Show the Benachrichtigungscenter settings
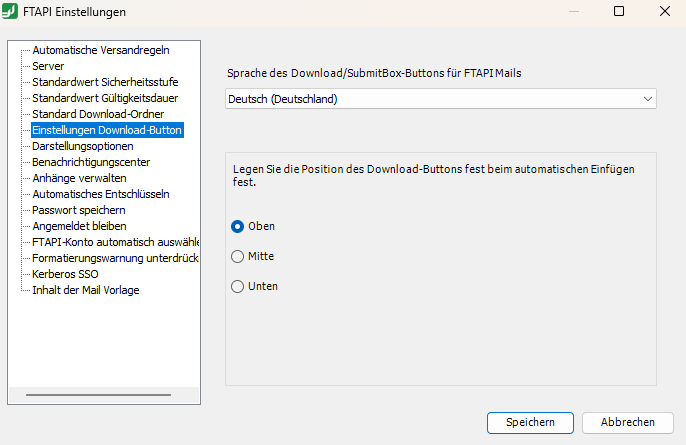 (91, 162)
